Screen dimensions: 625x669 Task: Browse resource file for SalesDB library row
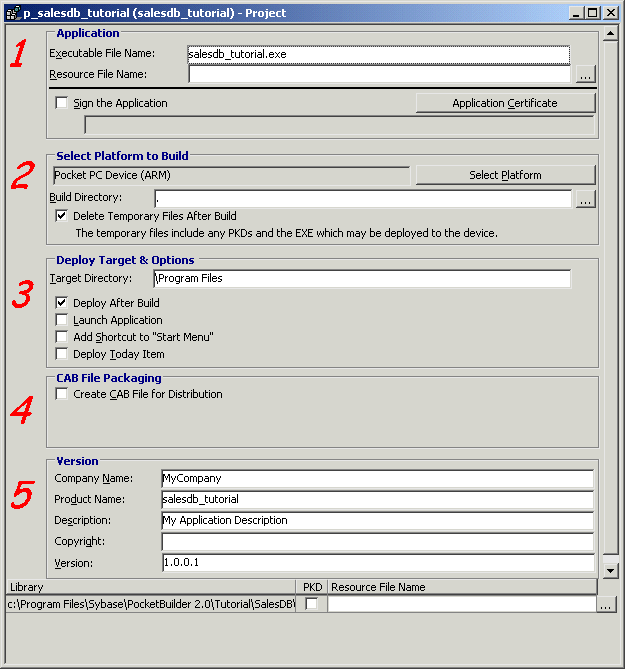click(x=606, y=604)
